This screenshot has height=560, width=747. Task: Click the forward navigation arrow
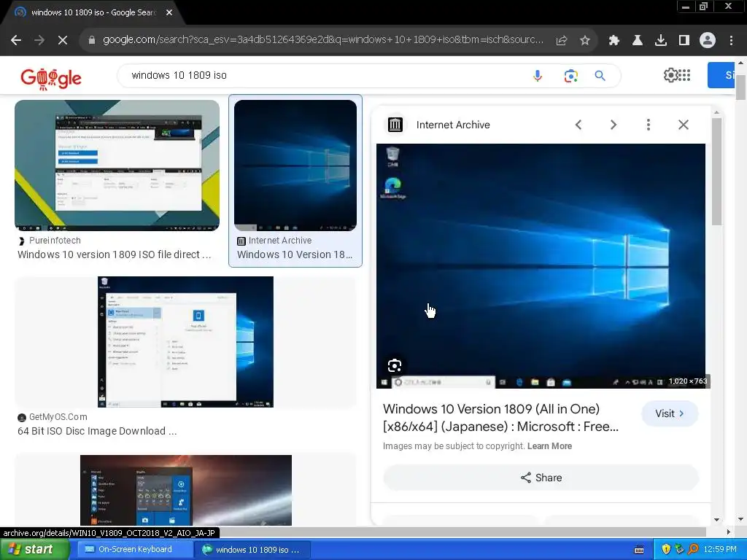pyautogui.click(x=39, y=41)
